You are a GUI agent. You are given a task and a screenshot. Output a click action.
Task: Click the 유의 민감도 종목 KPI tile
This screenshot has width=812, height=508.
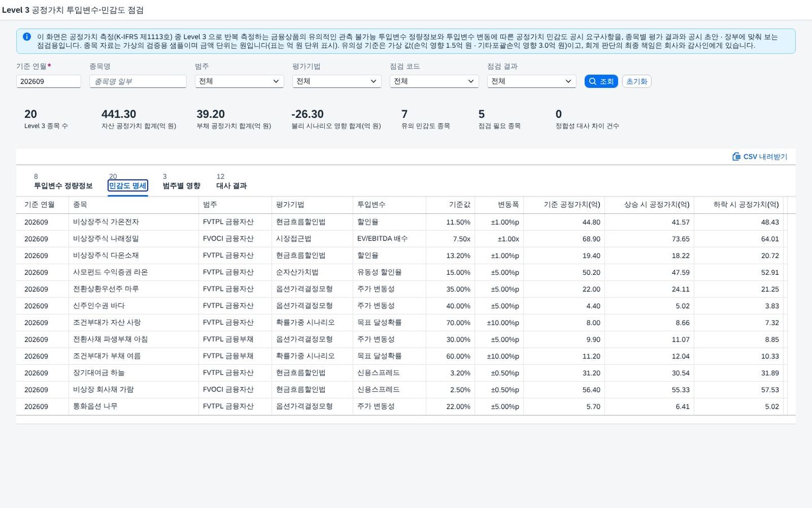tap(426, 119)
